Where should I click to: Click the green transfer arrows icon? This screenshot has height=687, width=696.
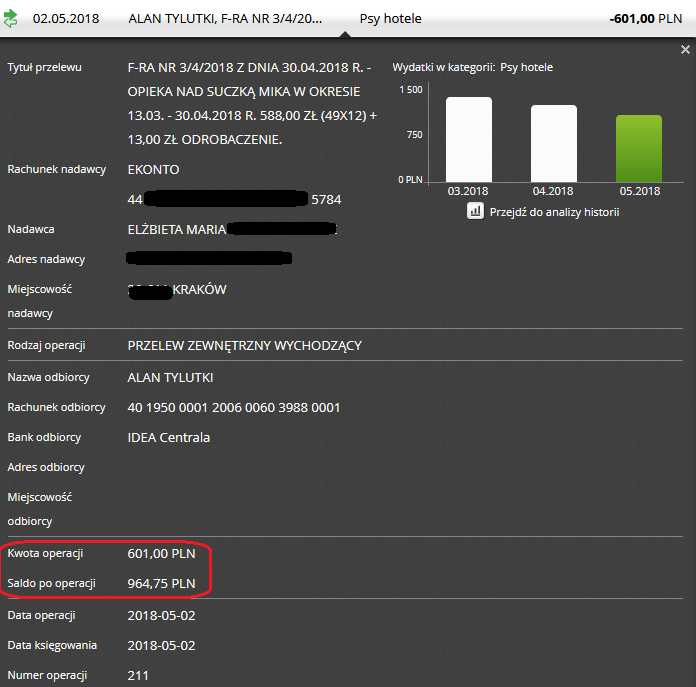click(x=12, y=18)
